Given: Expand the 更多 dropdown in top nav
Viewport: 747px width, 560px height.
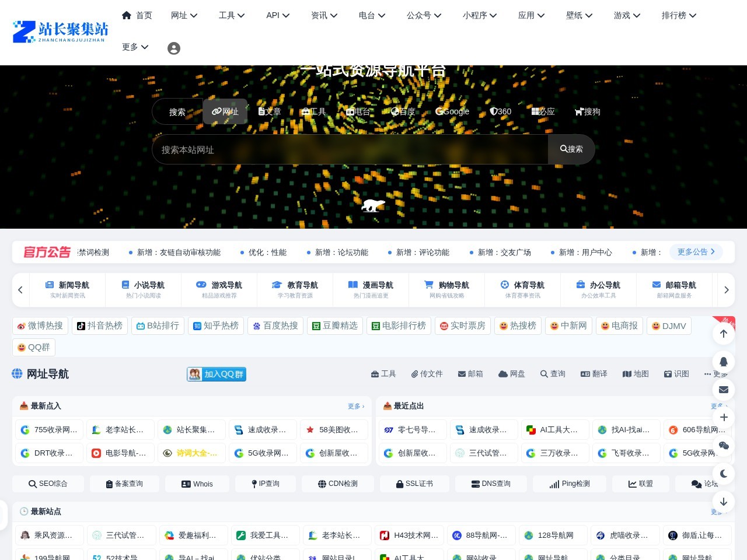Looking at the screenshot, I should (x=135, y=47).
